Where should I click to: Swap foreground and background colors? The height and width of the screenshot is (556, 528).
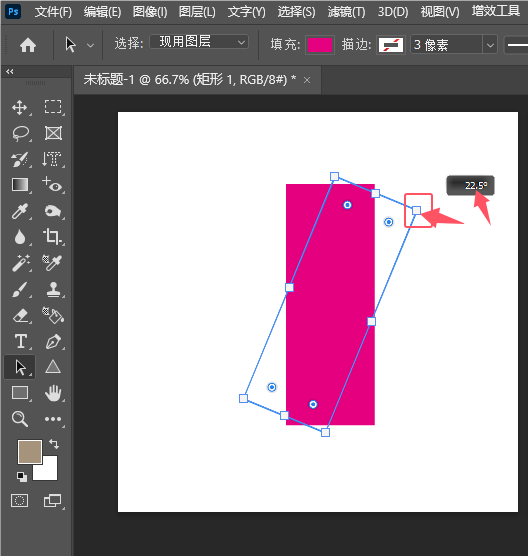[54, 443]
